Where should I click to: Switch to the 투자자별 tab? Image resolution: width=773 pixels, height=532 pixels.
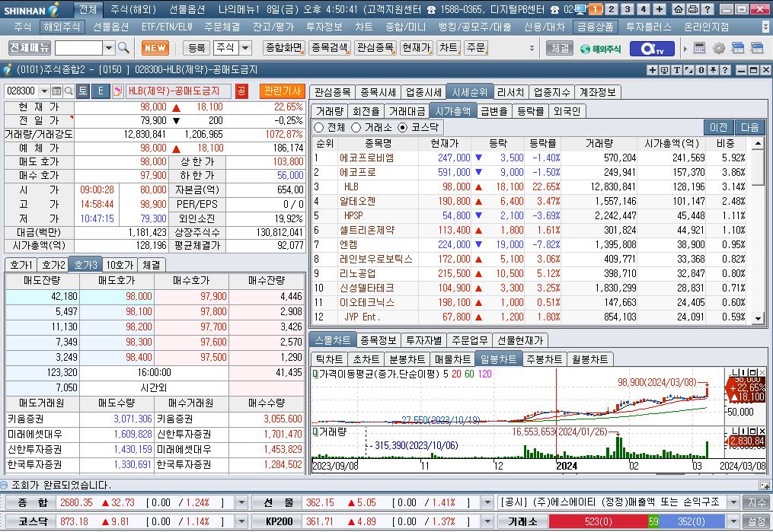(423, 340)
